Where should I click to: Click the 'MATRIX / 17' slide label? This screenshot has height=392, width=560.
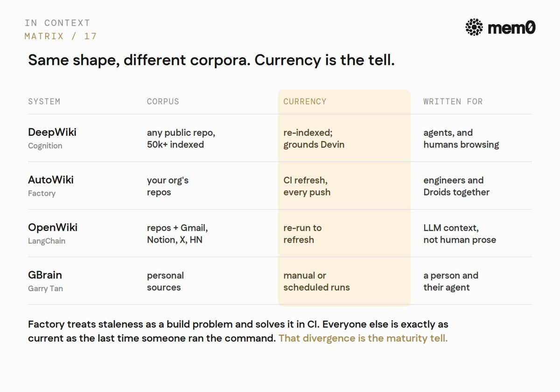(61, 36)
